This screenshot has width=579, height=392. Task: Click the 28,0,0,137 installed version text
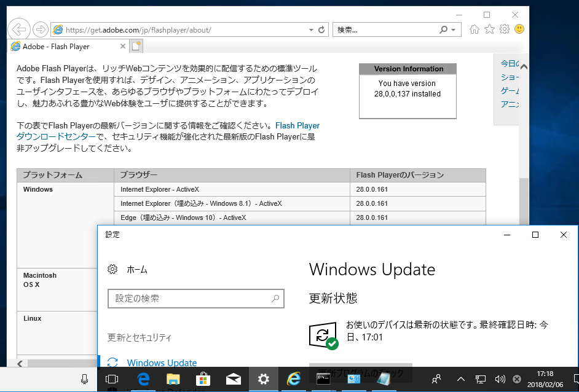pos(408,94)
